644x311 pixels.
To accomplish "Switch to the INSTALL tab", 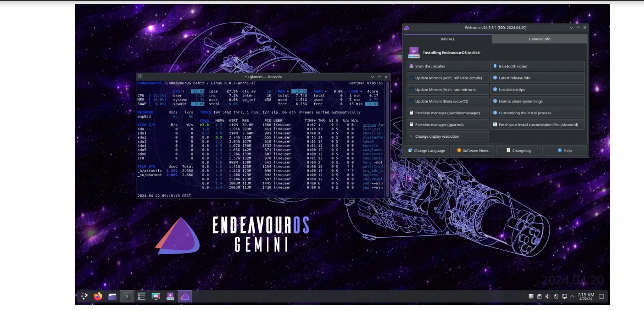I will pyautogui.click(x=447, y=39).
